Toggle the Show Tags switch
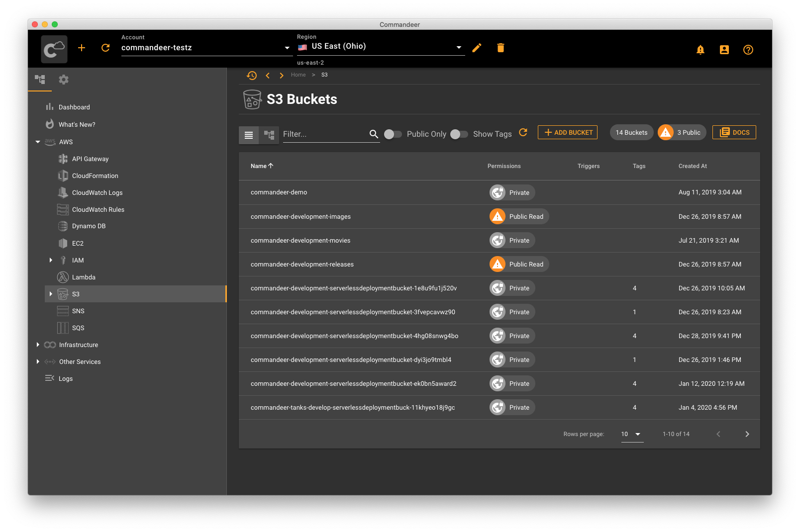This screenshot has width=800, height=532. point(459,134)
